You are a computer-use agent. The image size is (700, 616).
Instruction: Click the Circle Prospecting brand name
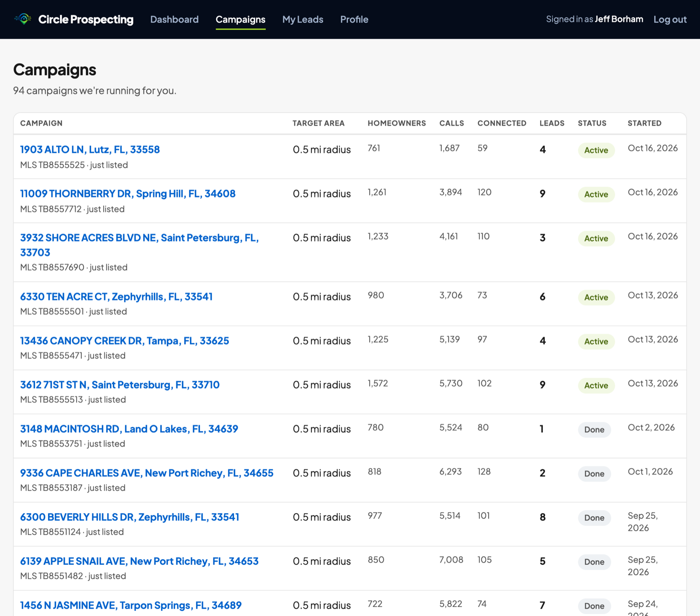(x=86, y=19)
